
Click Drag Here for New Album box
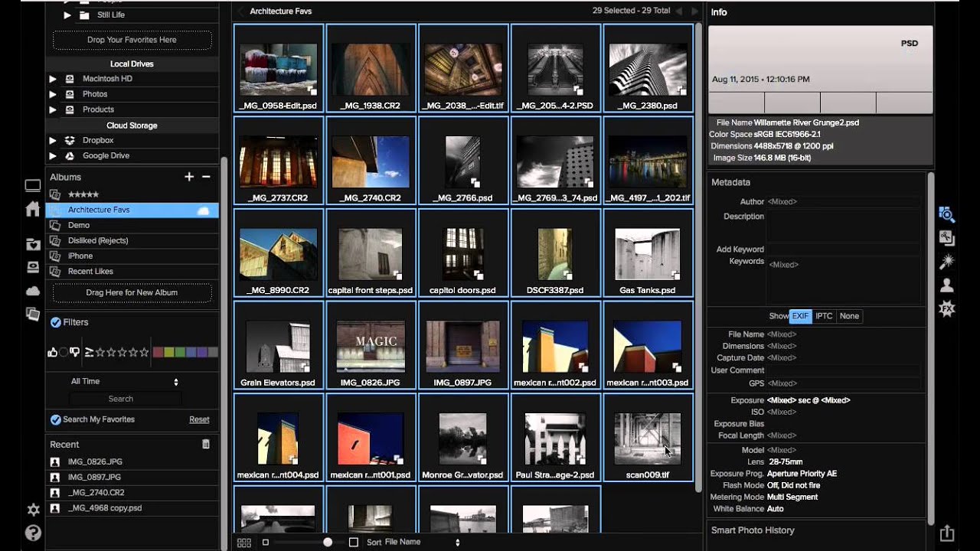132,292
